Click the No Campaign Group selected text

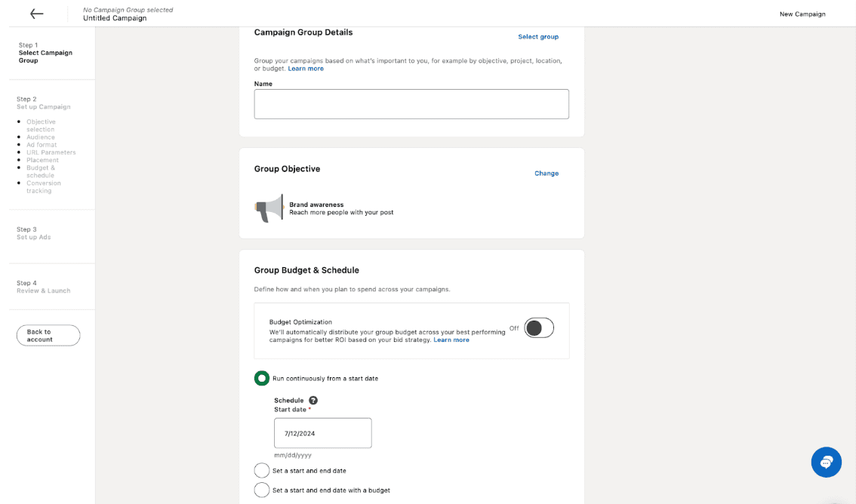128,10
